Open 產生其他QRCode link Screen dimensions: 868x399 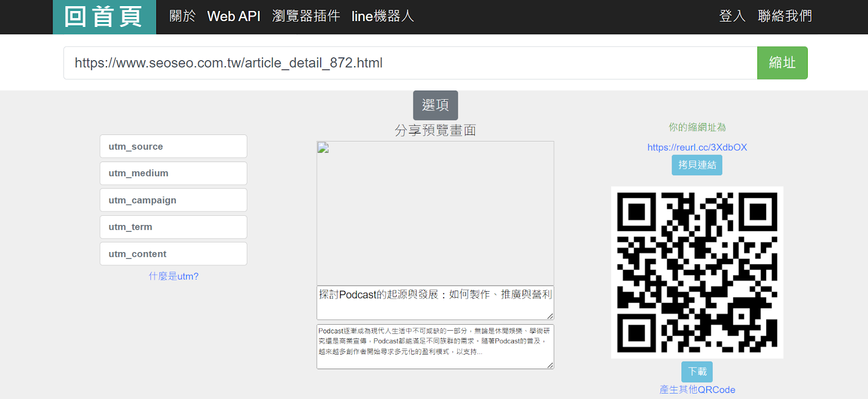pyautogui.click(x=697, y=390)
